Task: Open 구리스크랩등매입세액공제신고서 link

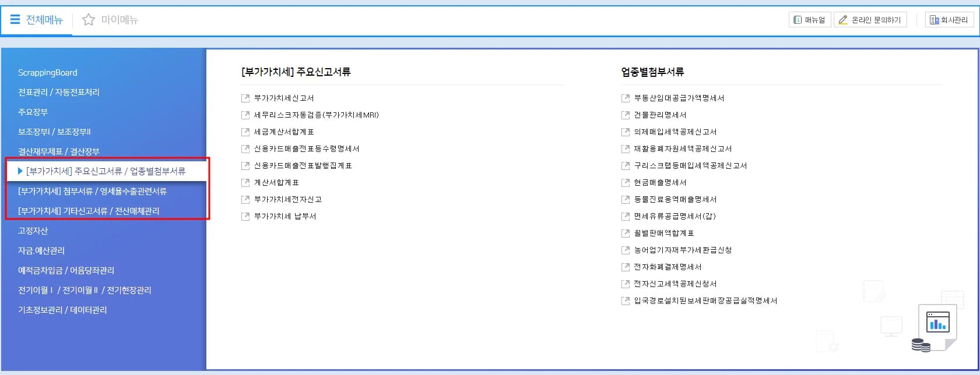Action: [691, 166]
